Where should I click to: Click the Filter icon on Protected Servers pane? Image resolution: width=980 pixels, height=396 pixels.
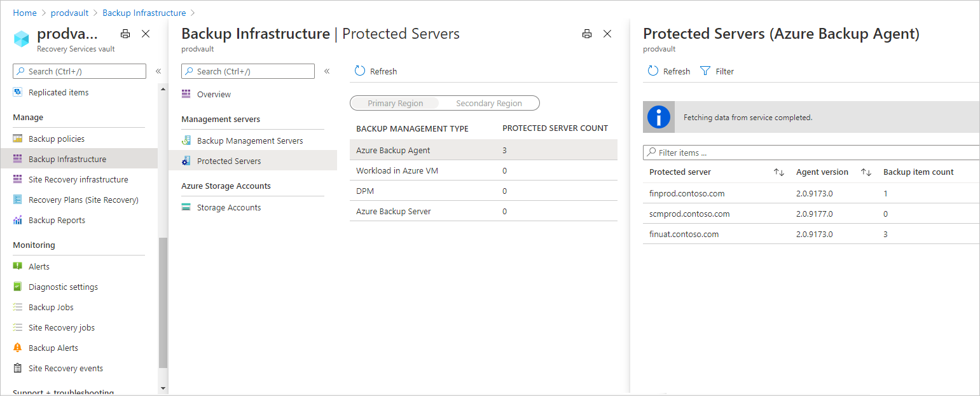717,71
